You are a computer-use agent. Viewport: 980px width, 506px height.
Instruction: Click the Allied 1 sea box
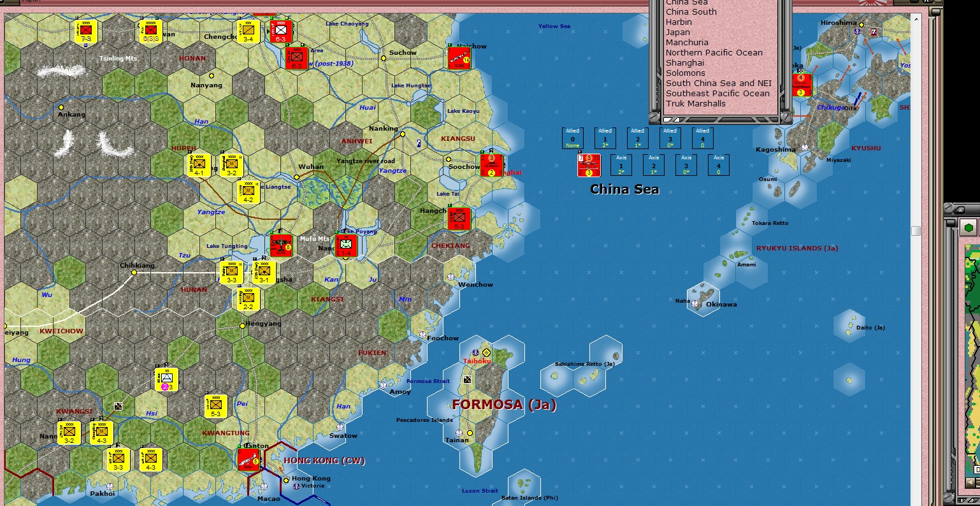(x=605, y=138)
